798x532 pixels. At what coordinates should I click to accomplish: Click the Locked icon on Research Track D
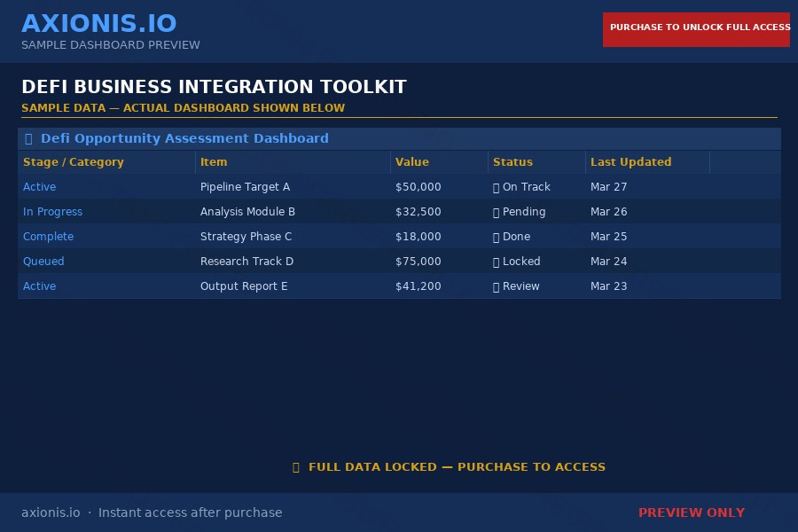(497, 262)
